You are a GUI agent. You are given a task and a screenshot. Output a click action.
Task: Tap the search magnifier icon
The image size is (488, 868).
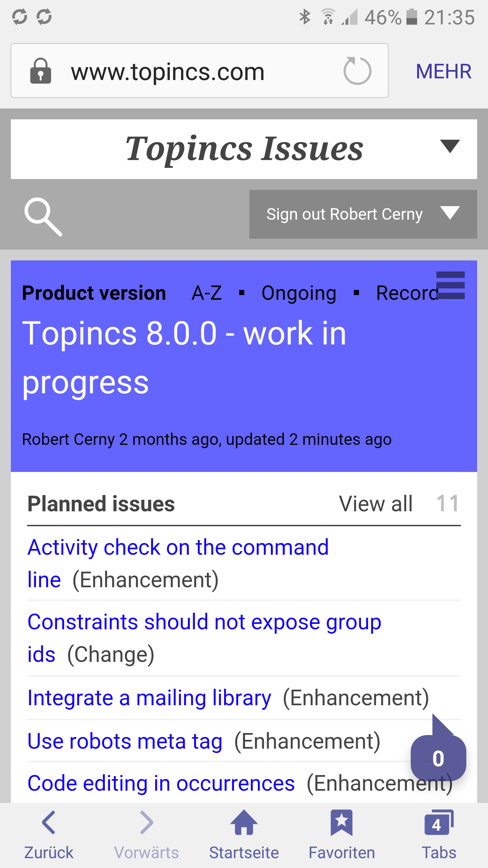point(43,216)
